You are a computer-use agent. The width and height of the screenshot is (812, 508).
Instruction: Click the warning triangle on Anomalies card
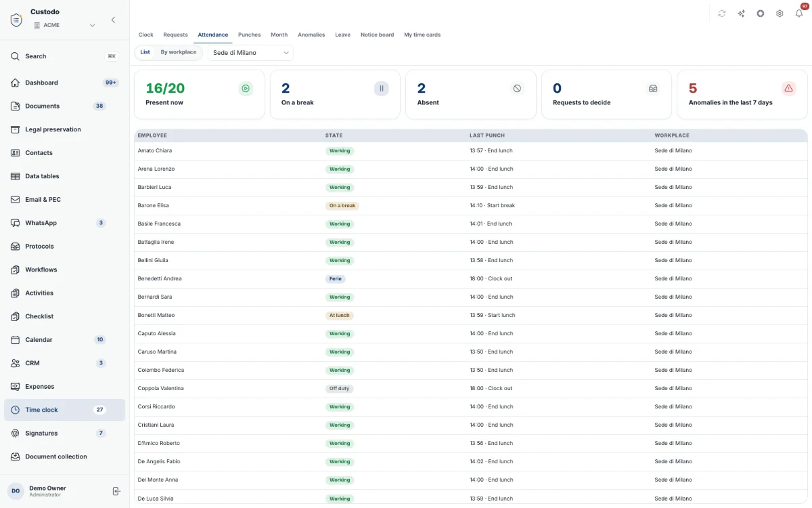point(788,88)
